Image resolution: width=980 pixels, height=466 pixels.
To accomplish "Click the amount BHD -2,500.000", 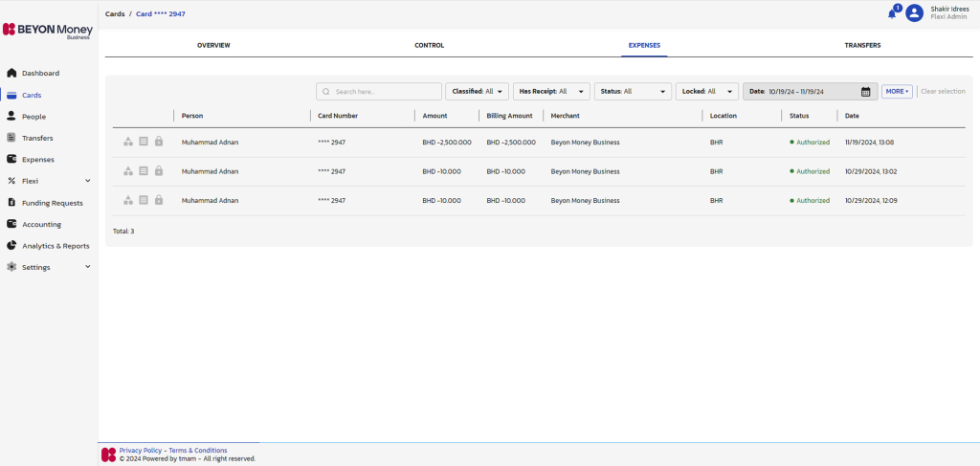I will click(x=447, y=143).
